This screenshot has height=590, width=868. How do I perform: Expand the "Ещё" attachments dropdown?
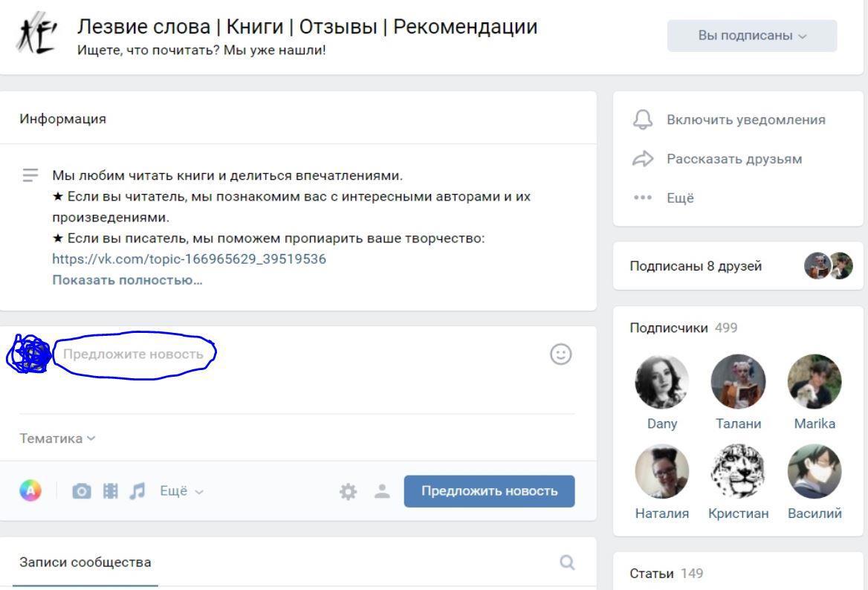pos(181,491)
